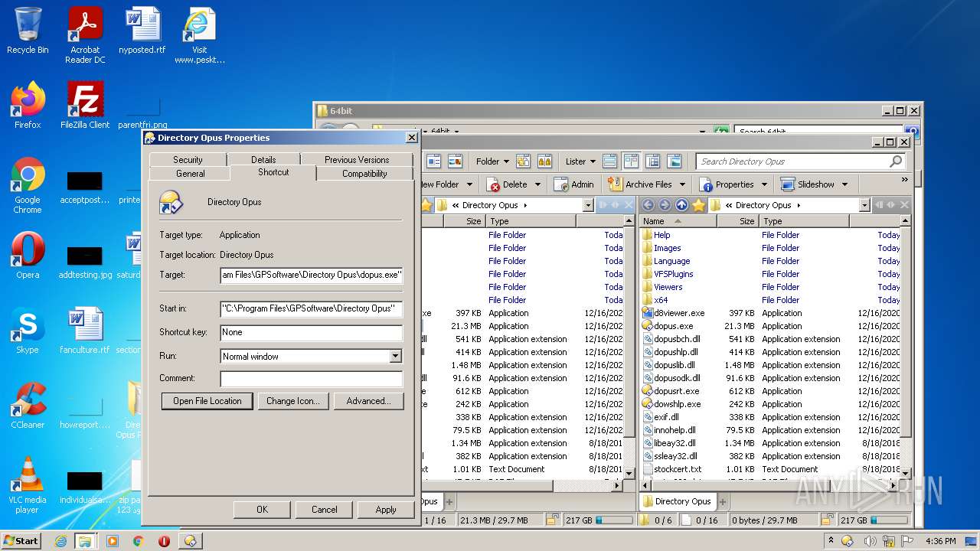Image resolution: width=980 pixels, height=551 pixels.
Task: Open the Folder dropdown in Opus toolbar
Action: tap(492, 161)
